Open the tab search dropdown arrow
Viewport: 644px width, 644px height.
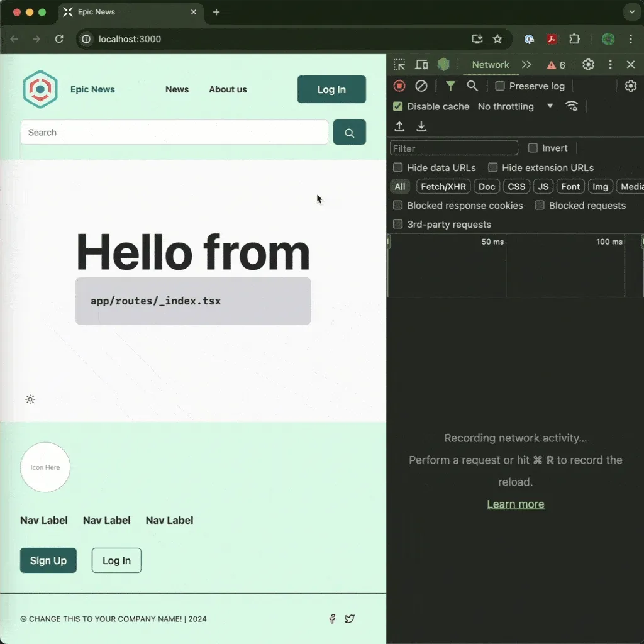pos(631,12)
